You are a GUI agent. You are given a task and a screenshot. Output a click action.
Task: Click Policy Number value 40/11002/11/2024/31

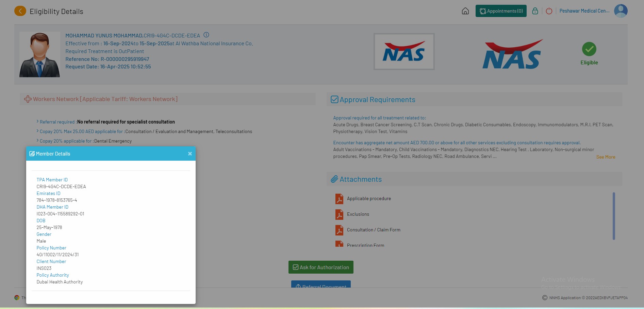[57, 255]
